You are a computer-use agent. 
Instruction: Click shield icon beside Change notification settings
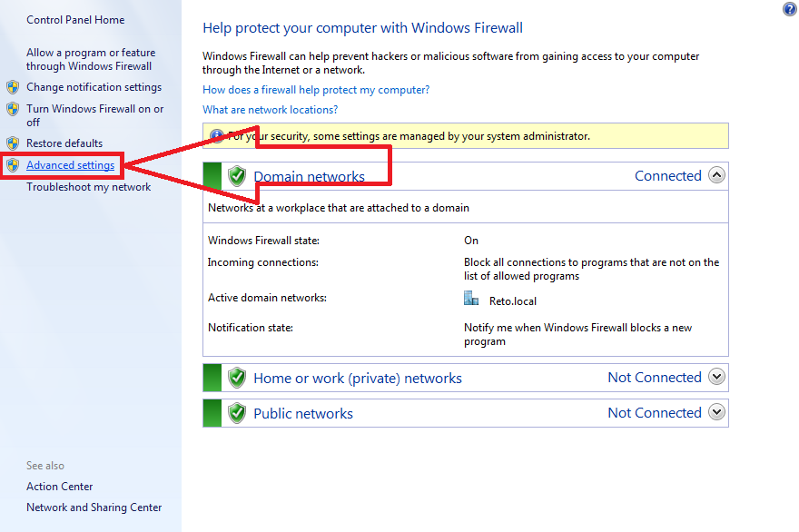click(13, 87)
